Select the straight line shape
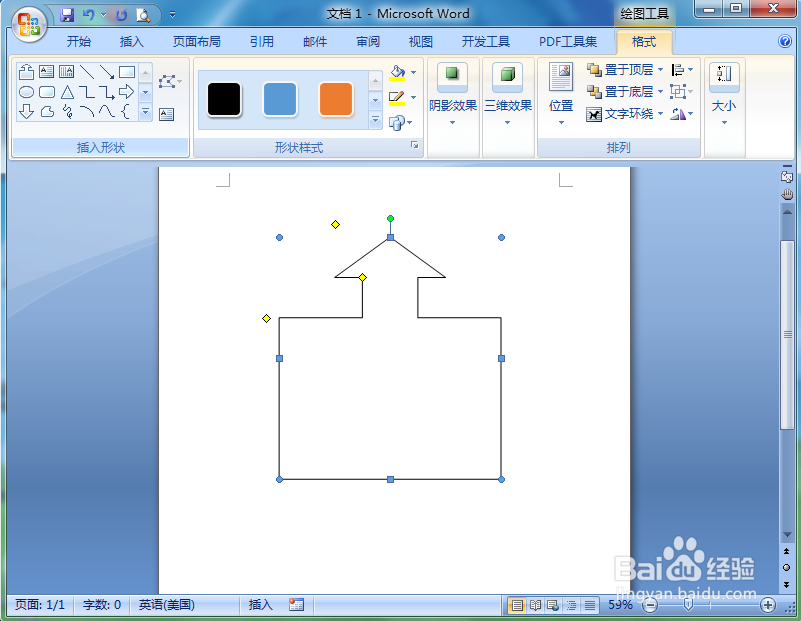The height and width of the screenshot is (621, 801). [87, 71]
